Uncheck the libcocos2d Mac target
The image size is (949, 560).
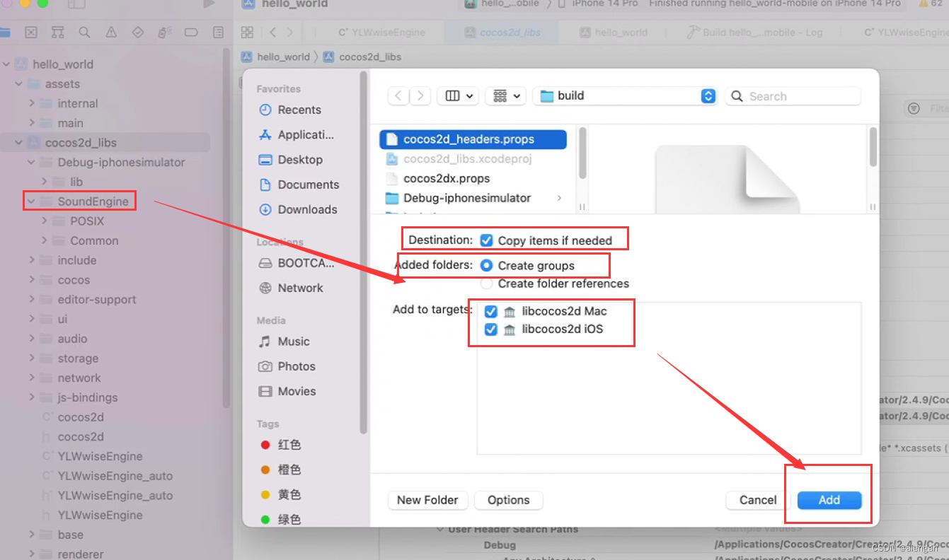coord(491,311)
